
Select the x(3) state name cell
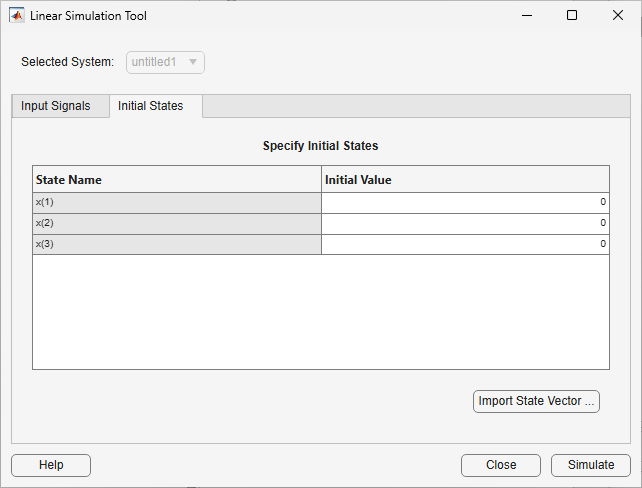point(177,244)
